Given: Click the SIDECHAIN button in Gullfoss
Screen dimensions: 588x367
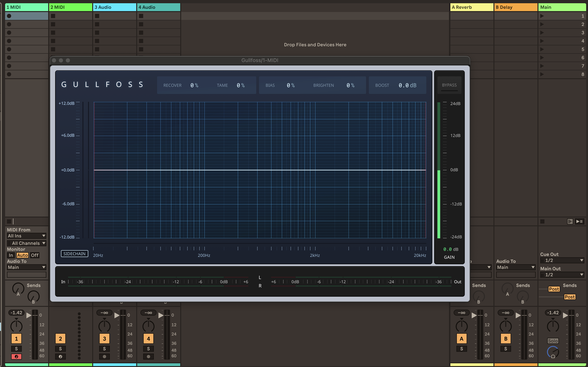Looking at the screenshot, I should (74, 254).
